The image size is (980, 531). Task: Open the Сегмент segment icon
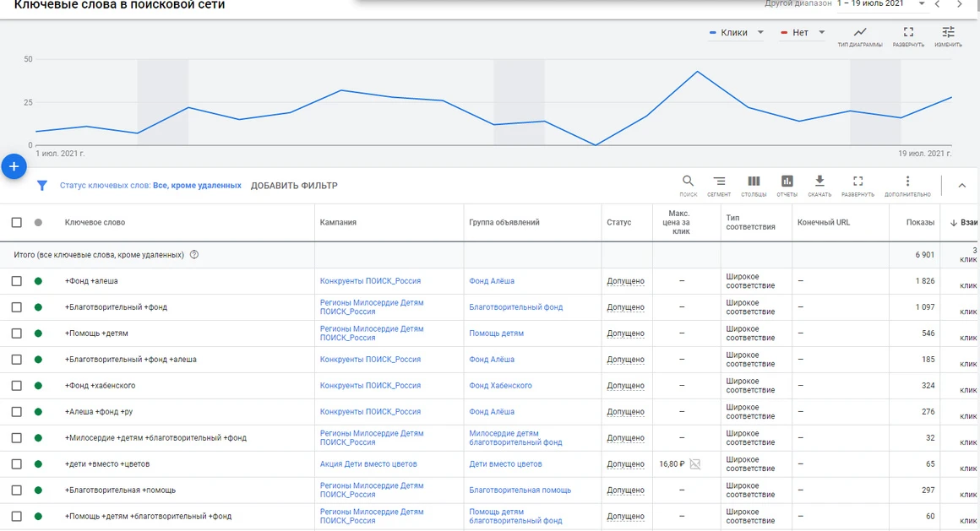(x=719, y=182)
